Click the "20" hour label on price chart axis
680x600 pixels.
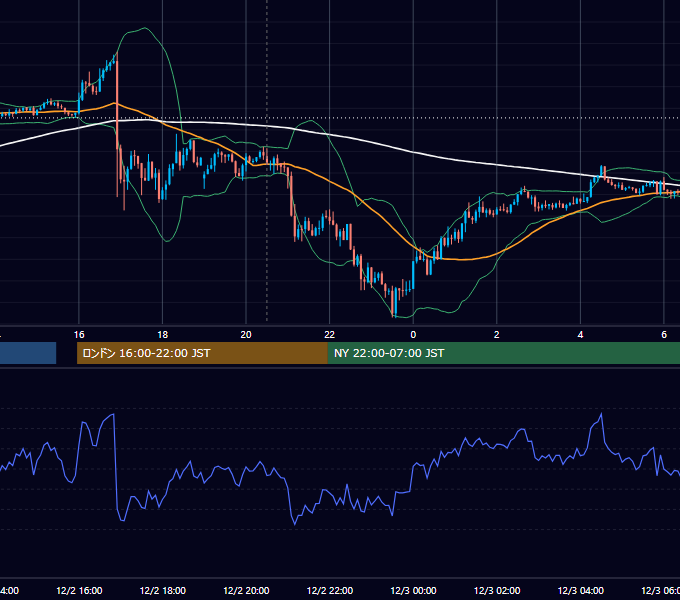coord(246,335)
